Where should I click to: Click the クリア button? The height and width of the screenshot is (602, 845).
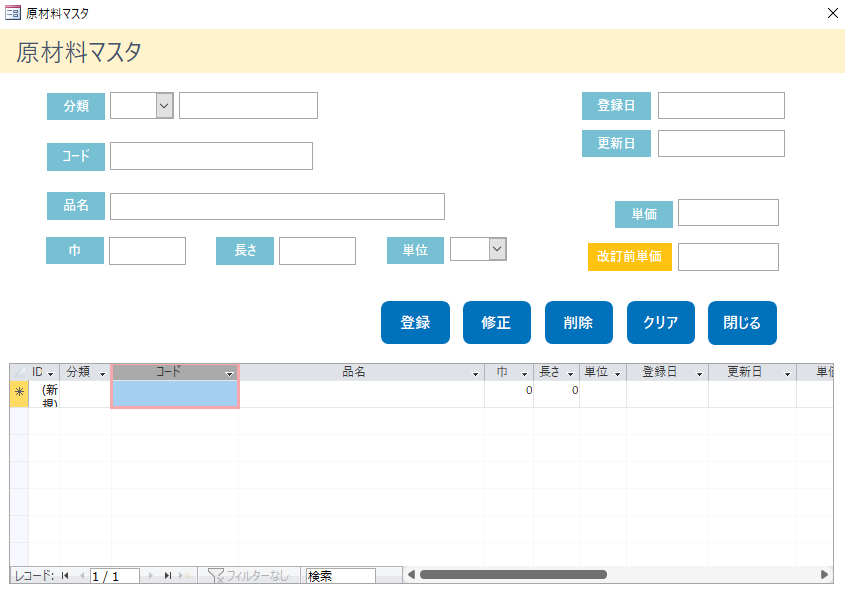tap(661, 323)
